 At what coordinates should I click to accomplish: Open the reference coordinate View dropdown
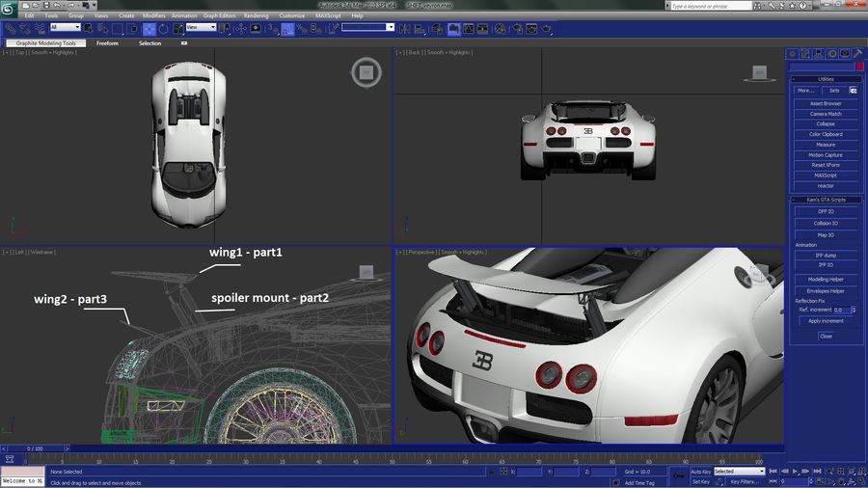tap(201, 27)
